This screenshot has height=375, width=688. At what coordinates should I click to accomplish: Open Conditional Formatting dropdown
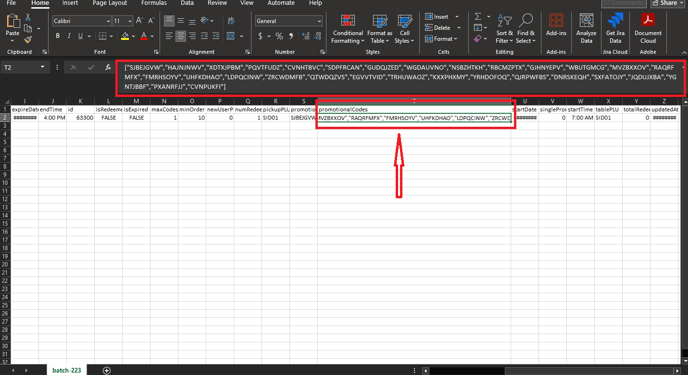pyautogui.click(x=347, y=29)
